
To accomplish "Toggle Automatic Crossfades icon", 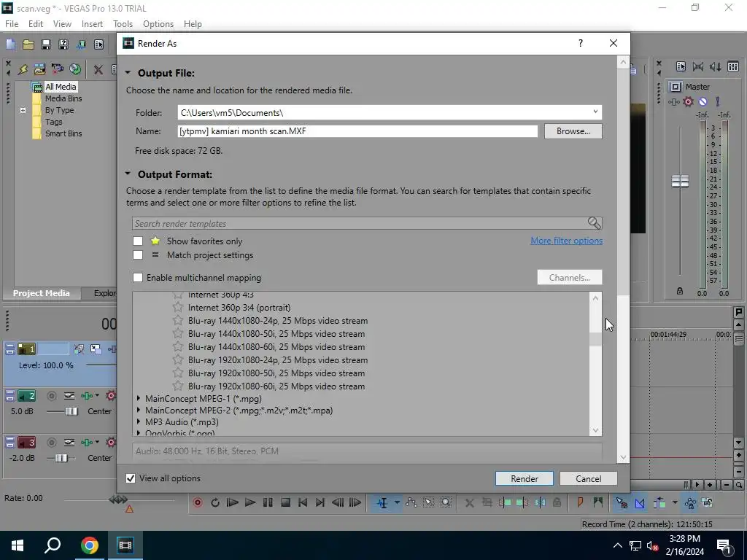I will [640, 502].
